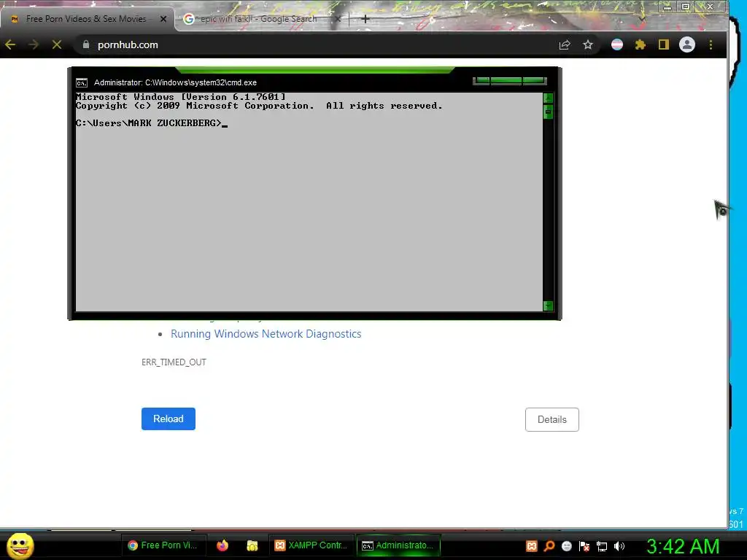Open the volume speaker tray icon
The image size is (747, 560).
619,546
